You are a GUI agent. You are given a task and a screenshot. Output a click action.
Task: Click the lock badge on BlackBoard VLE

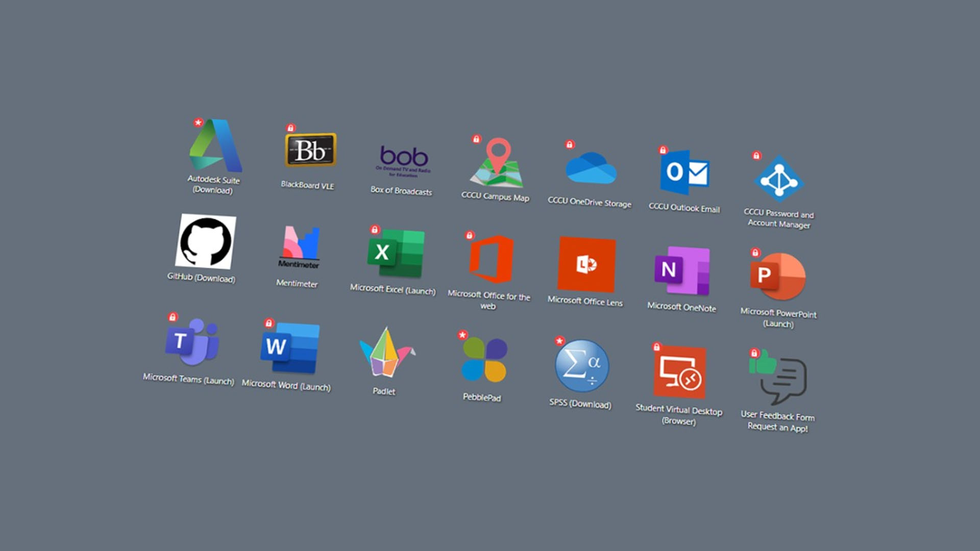pyautogui.click(x=290, y=128)
